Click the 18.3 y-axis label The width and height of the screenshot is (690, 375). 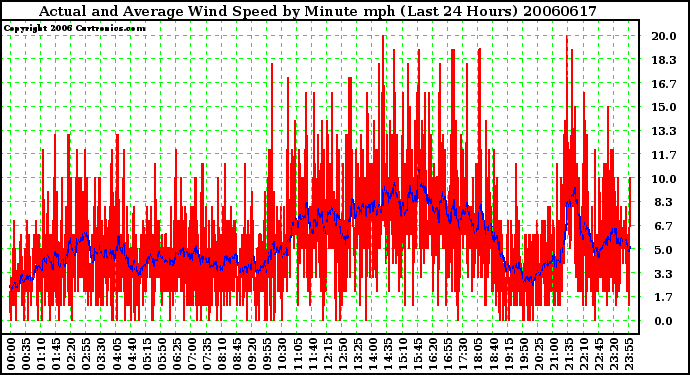(664, 60)
